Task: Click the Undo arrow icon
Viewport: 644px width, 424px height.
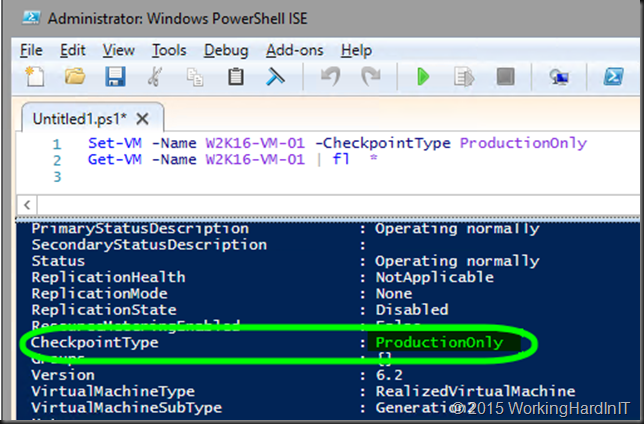Action: tap(331, 76)
